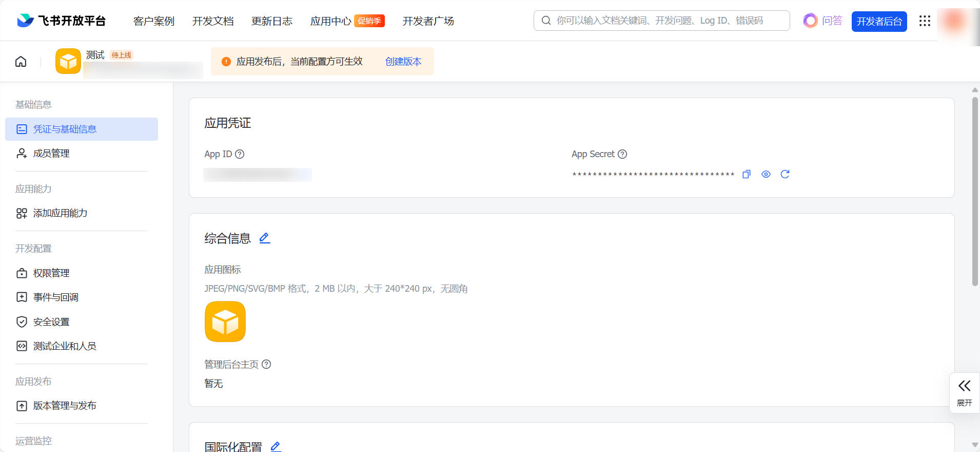
Task: Click the help icon next to App Secret
Action: click(x=622, y=154)
